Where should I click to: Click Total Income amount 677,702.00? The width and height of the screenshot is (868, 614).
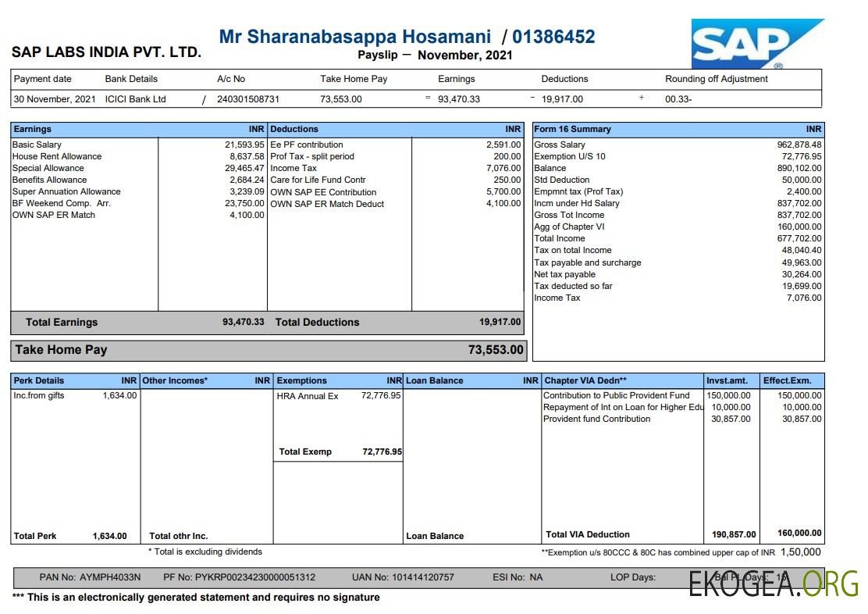coord(799,238)
